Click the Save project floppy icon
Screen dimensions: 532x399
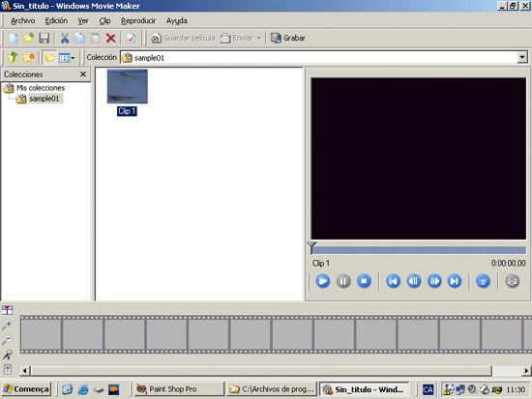click(44, 38)
